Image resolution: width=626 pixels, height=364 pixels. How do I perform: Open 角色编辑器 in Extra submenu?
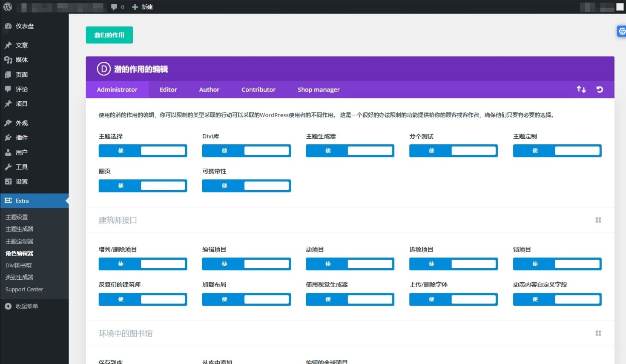[x=19, y=253]
